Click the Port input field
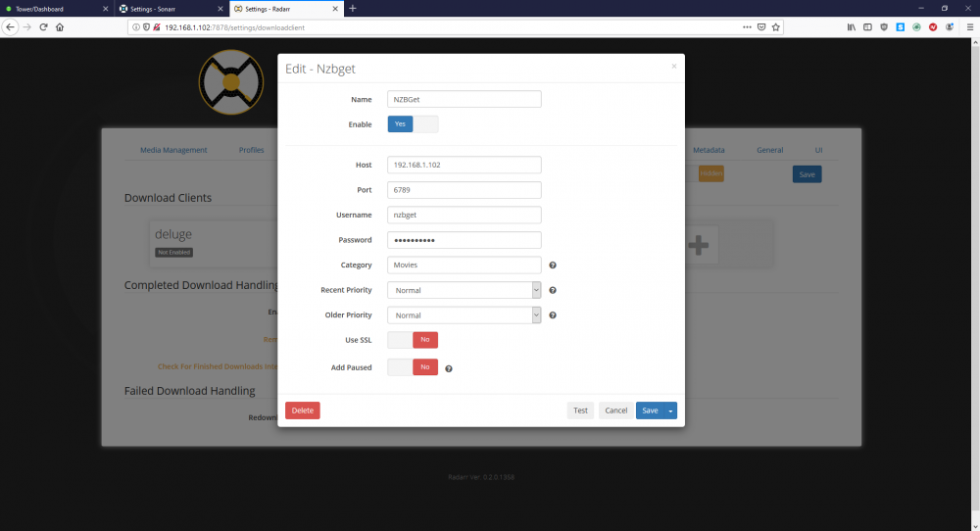Viewport: 980px width, 531px height. 464,190
